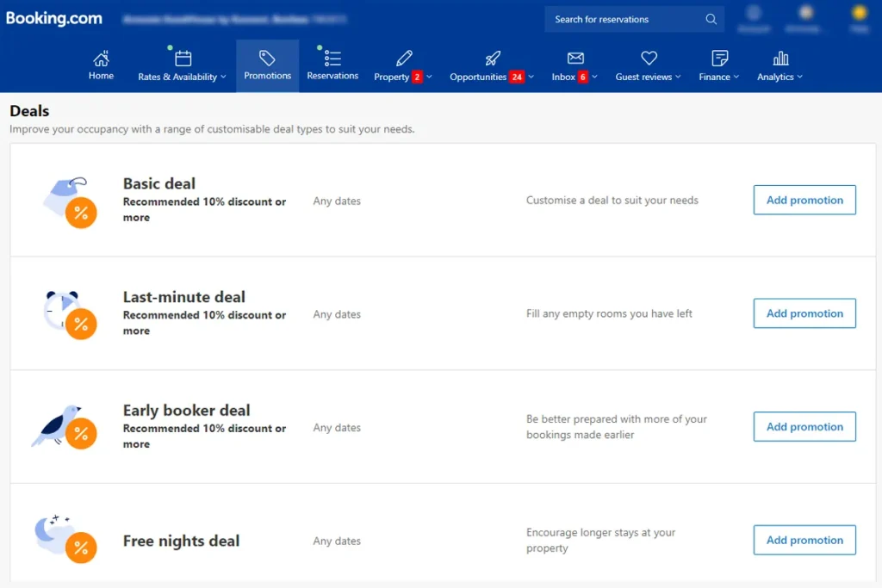The width and height of the screenshot is (882, 588).
Task: Click the Deals page heading
Action: coord(29,111)
